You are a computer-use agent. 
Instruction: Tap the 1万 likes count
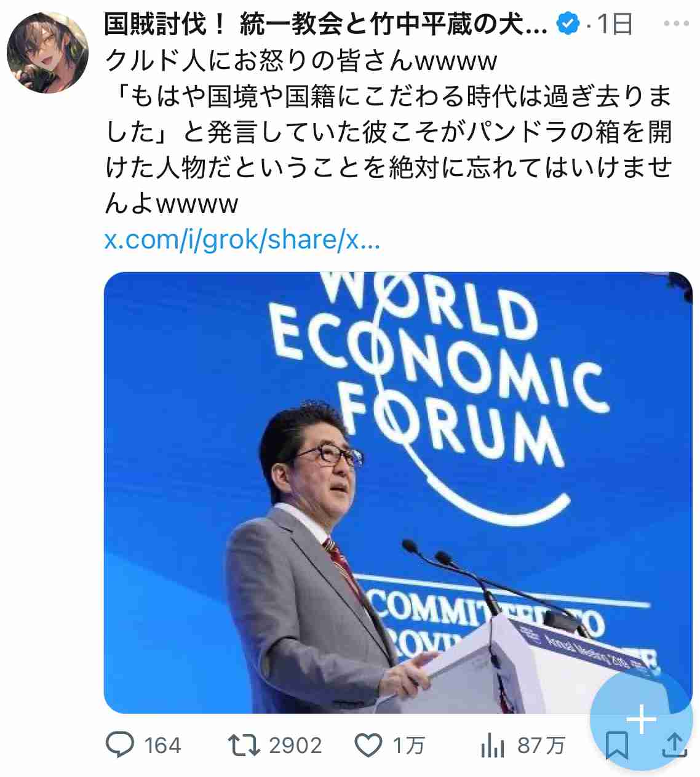[x=408, y=746]
